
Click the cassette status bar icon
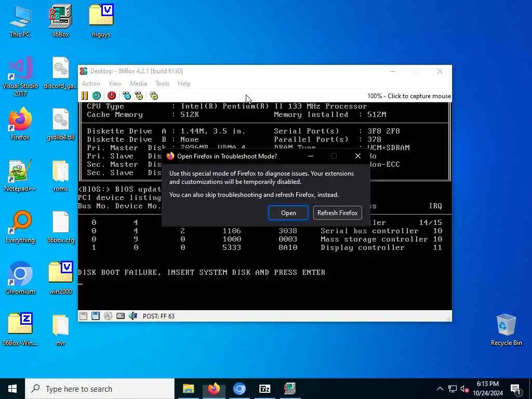click(83, 316)
